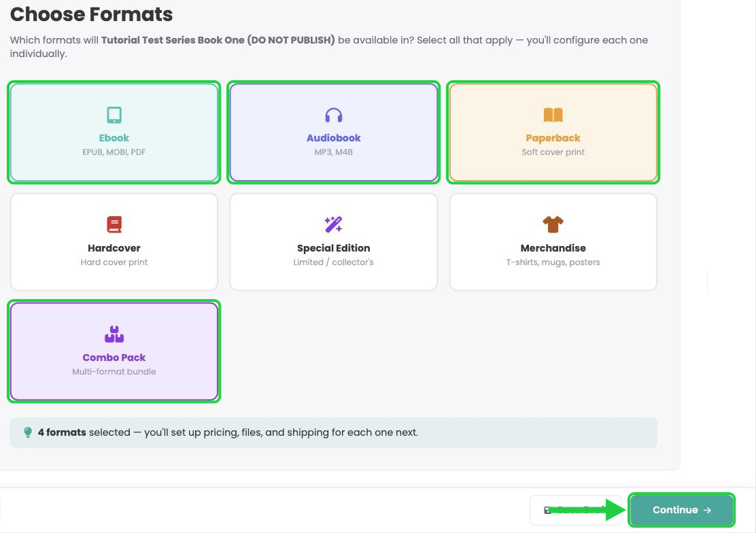Click the 'Limited / collector's' description
The image size is (756, 533).
pos(334,262)
